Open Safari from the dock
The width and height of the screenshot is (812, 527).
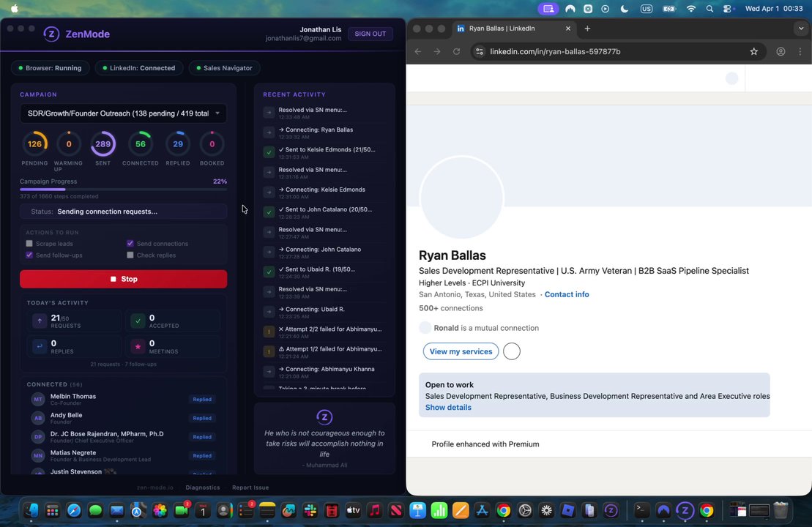(74, 511)
